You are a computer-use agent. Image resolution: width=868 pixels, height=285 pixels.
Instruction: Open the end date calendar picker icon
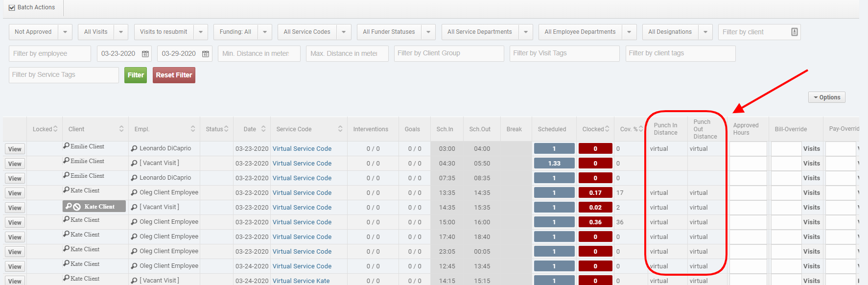click(x=206, y=54)
